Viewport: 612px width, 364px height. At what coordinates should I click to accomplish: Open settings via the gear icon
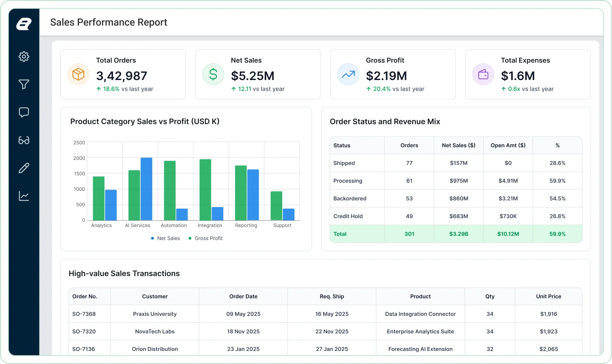point(24,57)
